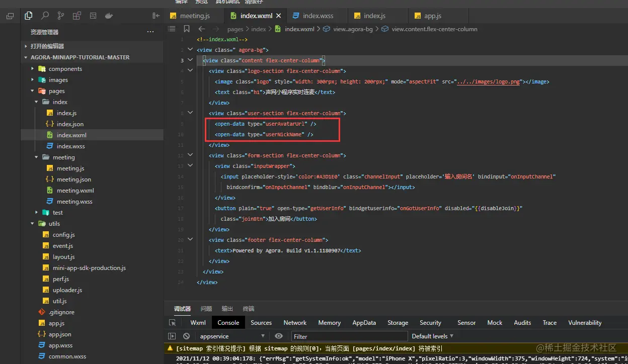Open the Explorer files icon in activity bar

28,16
